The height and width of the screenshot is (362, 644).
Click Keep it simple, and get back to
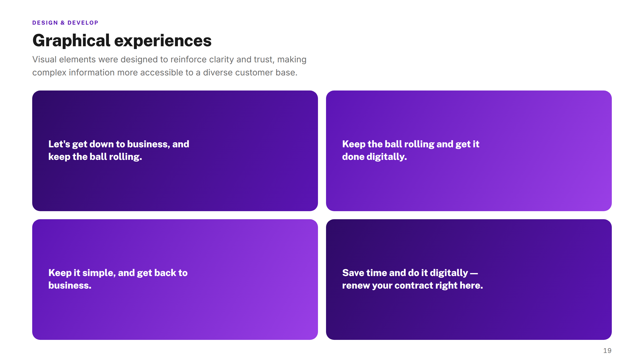[x=118, y=273]
